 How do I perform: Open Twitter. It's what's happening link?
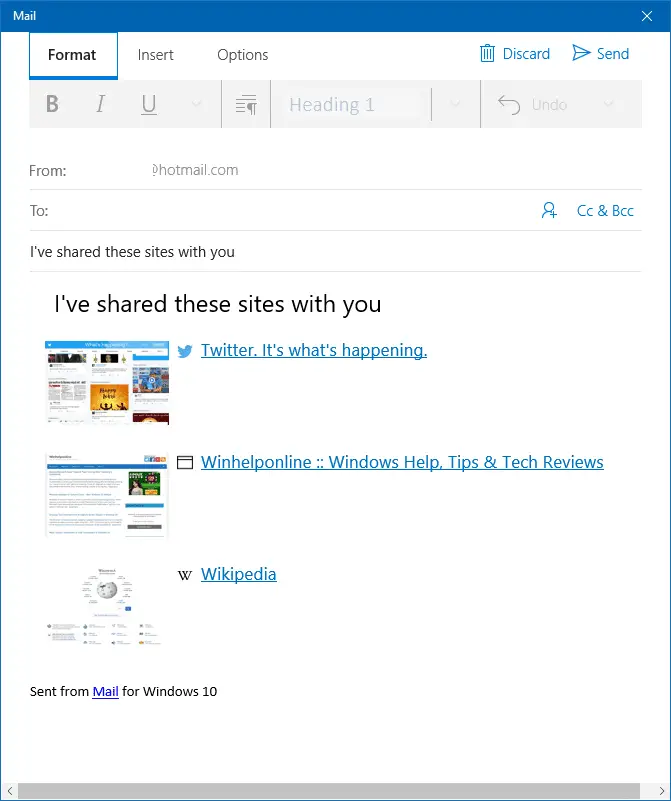click(314, 350)
